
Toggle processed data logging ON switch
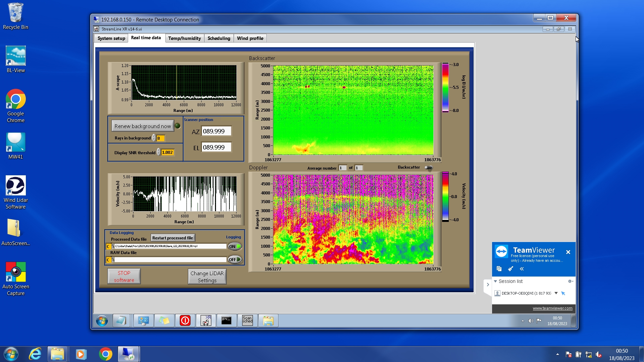pos(235,246)
